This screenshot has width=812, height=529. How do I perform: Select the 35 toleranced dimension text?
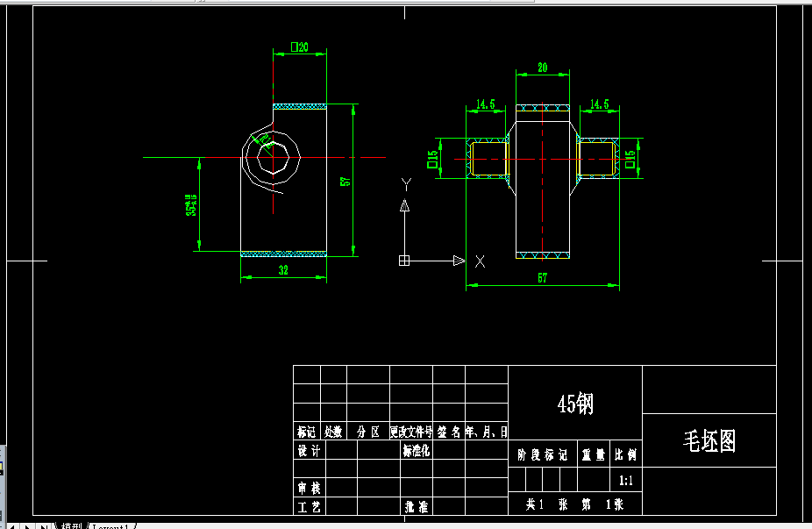point(191,205)
